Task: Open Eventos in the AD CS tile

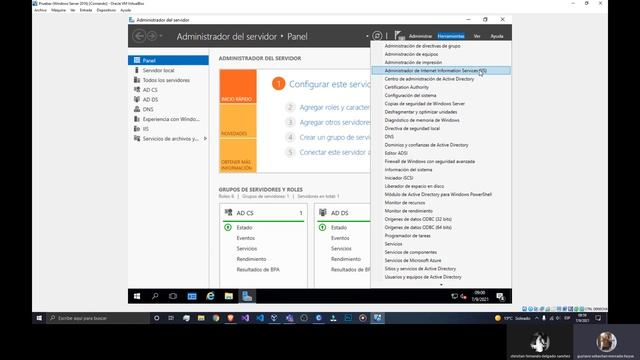Action: click(246, 238)
